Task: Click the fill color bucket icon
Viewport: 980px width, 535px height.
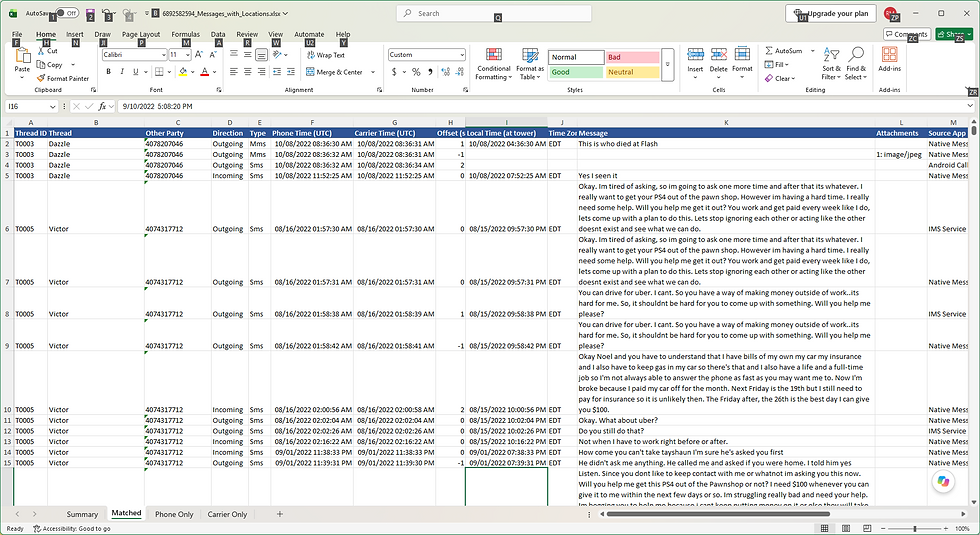Action: tap(183, 72)
